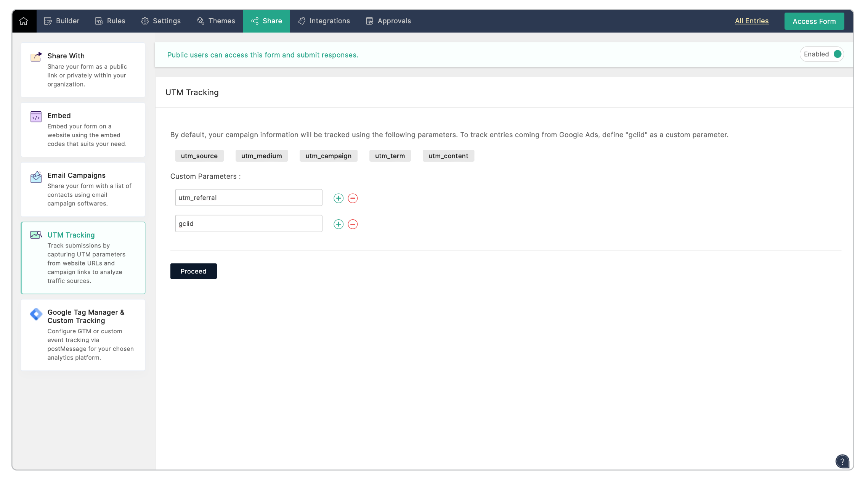
Task: Open the Builder tab
Action: [x=62, y=21]
